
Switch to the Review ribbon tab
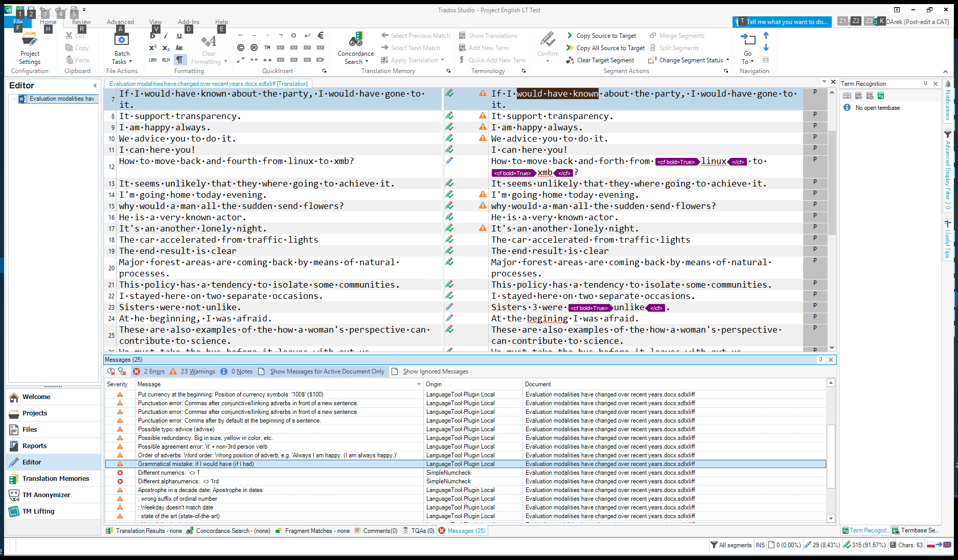(x=81, y=22)
